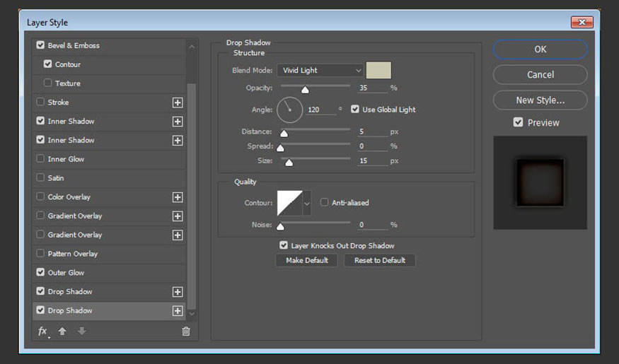
Task: Click the Size value field showing 15
Action: click(372, 161)
